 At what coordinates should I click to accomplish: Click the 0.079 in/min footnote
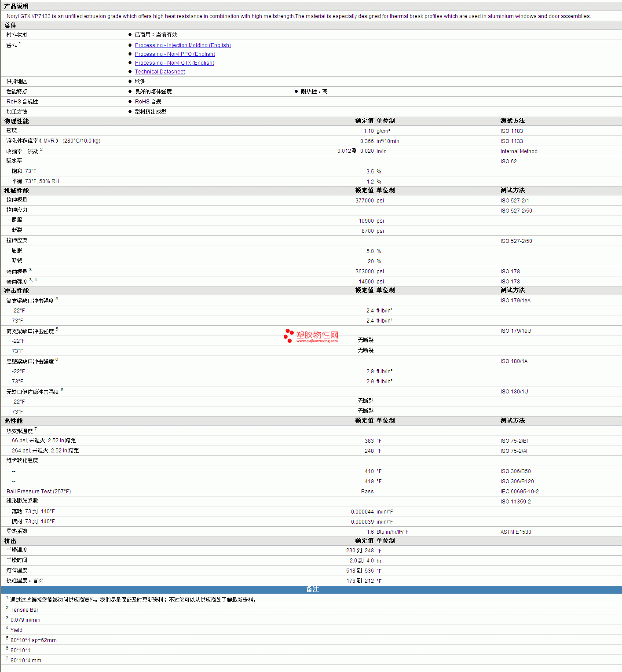tap(26, 620)
